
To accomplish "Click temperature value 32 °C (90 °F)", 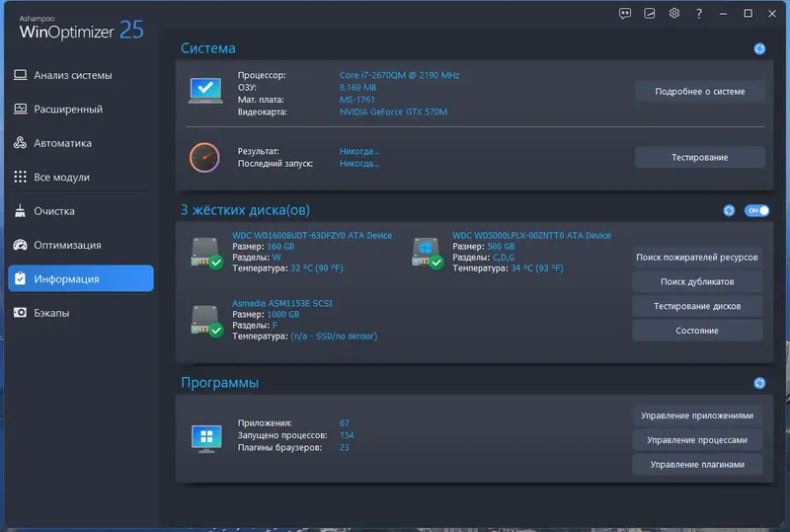I will 317,268.
